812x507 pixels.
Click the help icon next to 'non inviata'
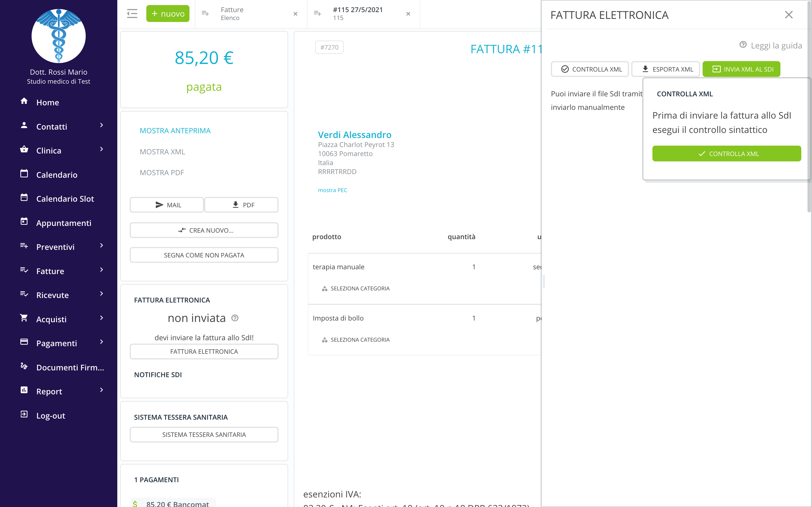tap(235, 318)
